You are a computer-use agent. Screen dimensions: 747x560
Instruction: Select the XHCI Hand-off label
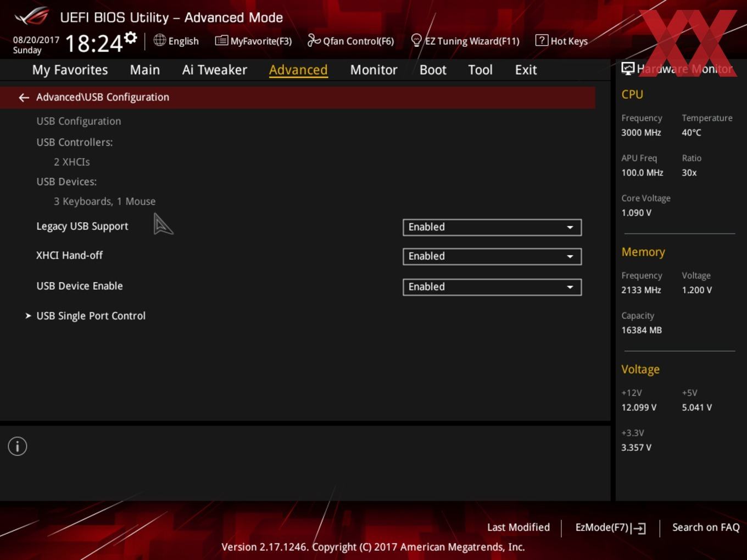pyautogui.click(x=70, y=255)
